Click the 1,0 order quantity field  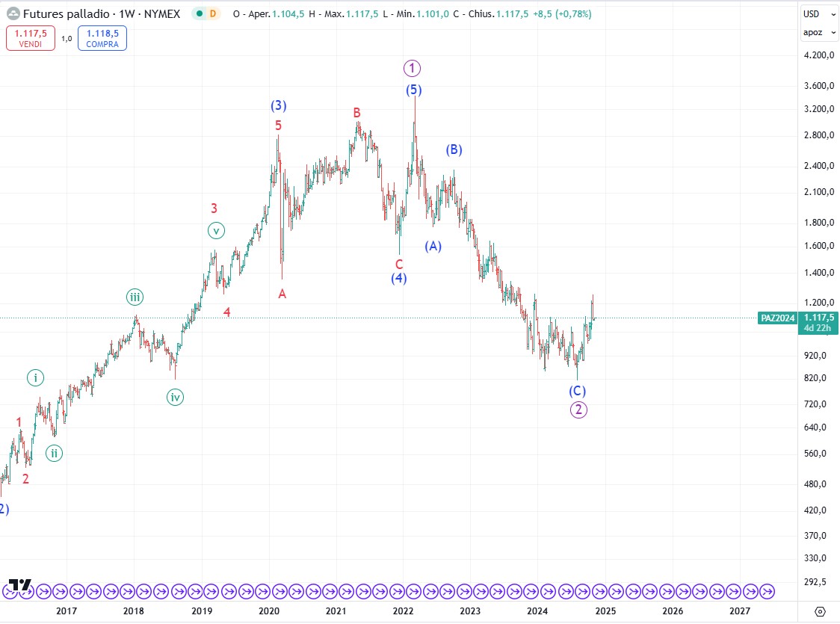pos(67,39)
